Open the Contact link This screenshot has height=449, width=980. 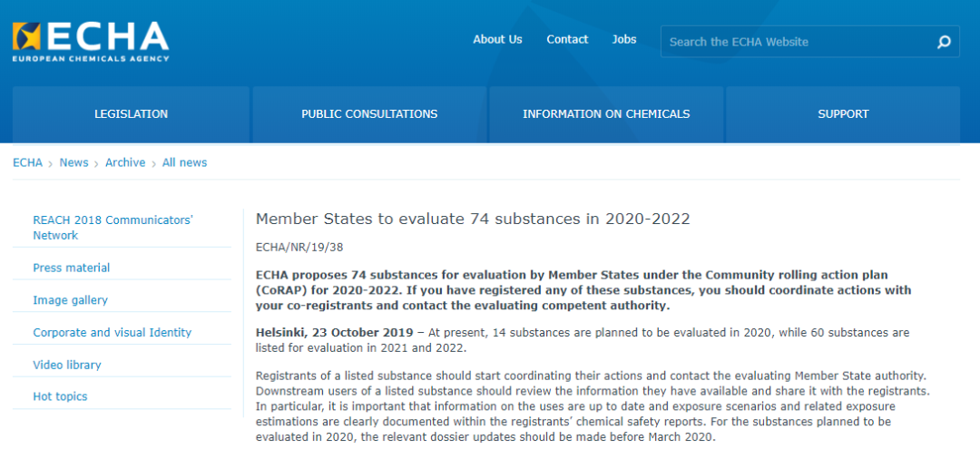click(x=567, y=39)
